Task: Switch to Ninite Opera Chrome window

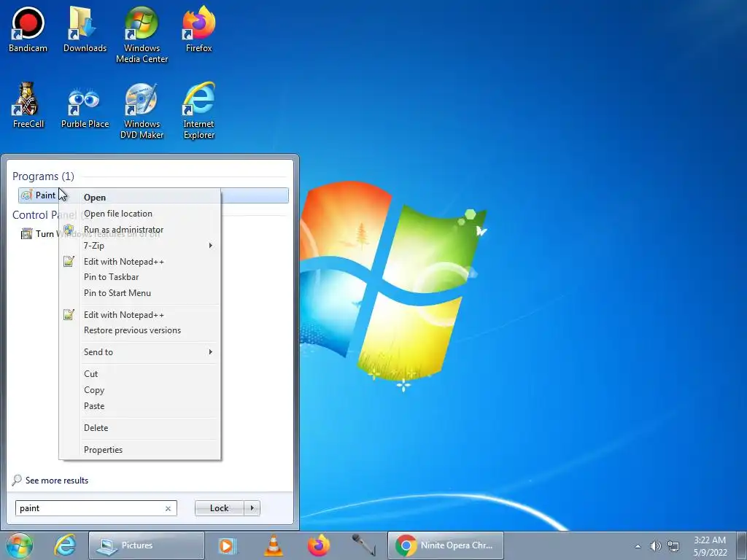Action: [446, 545]
